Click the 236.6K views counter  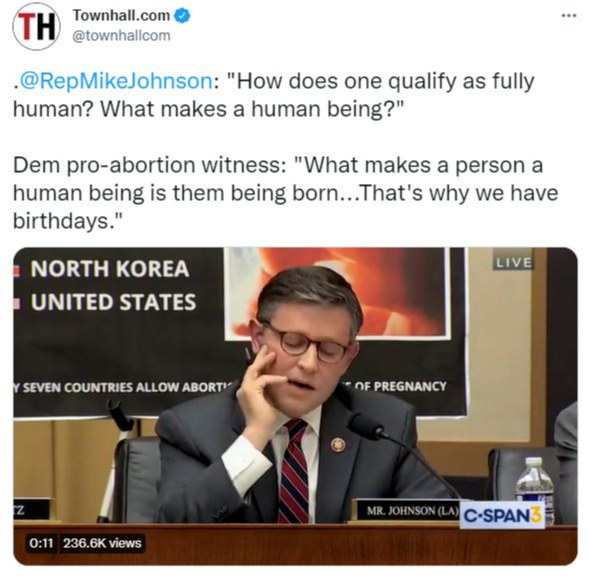pyautogui.click(x=102, y=543)
